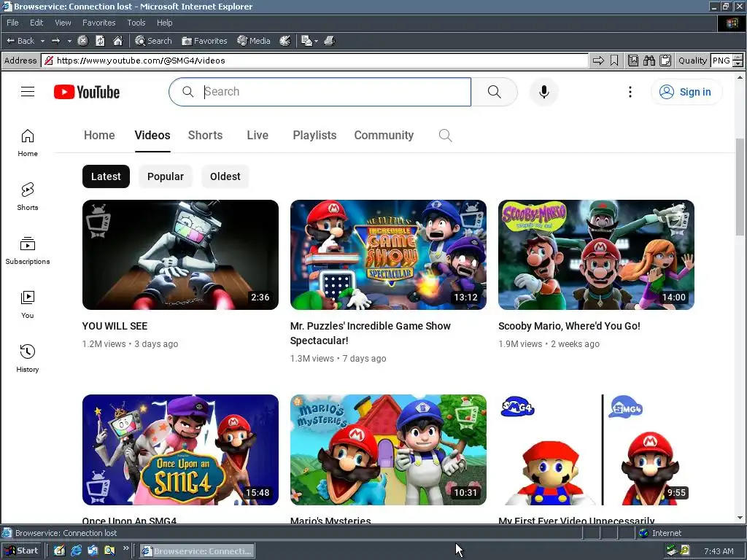747x560 pixels.
Task: Open the Back history dropdown arrow
Action: click(42, 41)
